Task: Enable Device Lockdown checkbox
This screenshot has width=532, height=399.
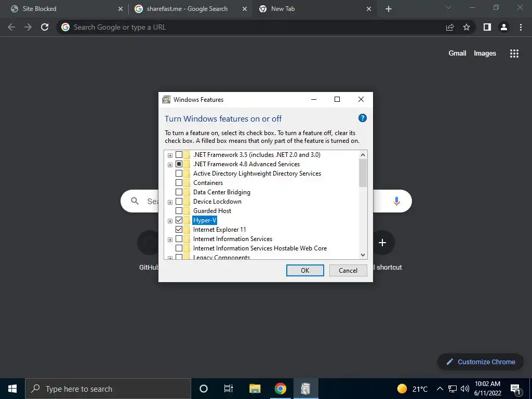Action: [179, 202]
